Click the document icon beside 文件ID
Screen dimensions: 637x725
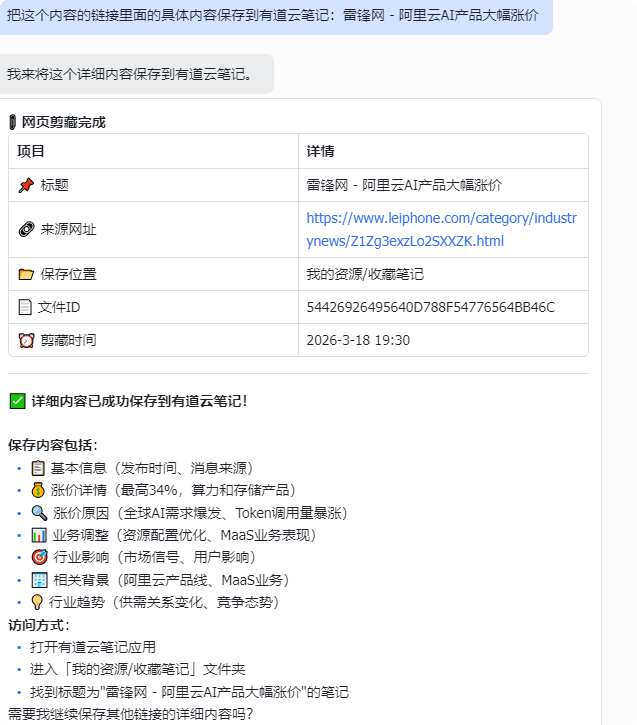[x=25, y=307]
